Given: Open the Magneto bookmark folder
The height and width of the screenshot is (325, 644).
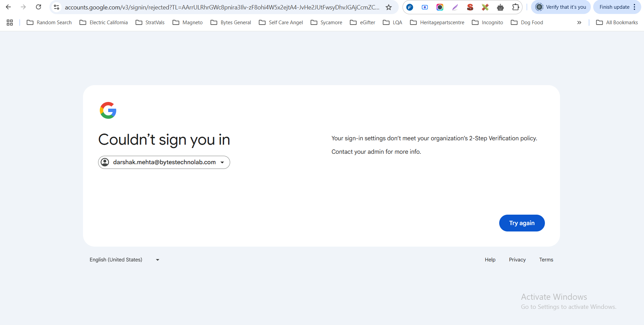Looking at the screenshot, I should [x=188, y=23].
